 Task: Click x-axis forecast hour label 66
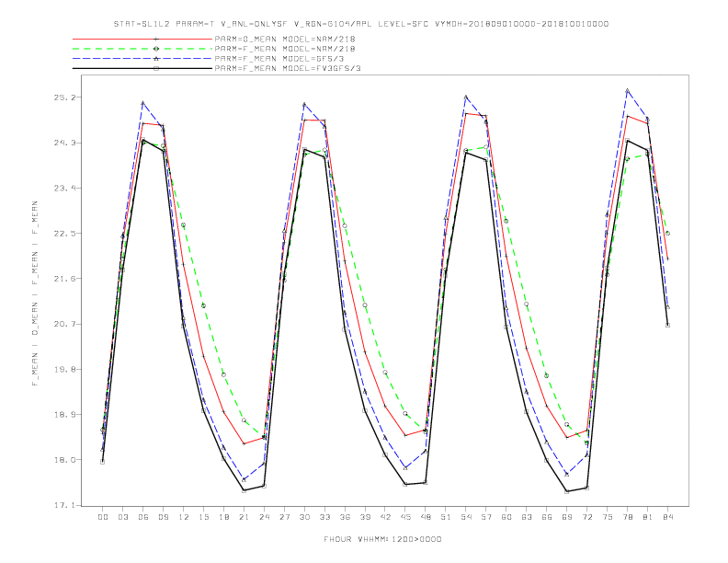coord(547,517)
